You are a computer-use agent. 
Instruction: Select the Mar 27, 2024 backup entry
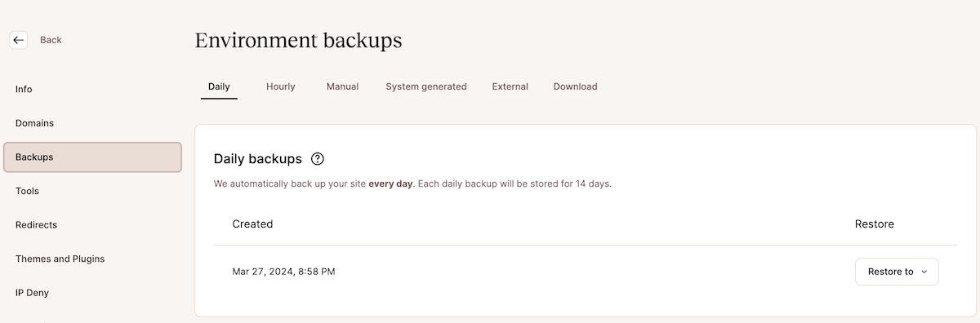[283, 272]
